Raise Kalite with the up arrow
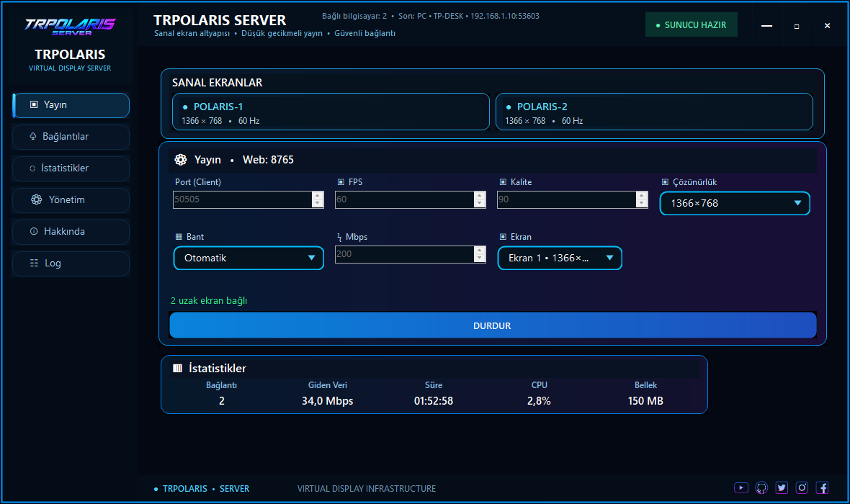Viewport: 850px width, 504px height. pos(641,196)
